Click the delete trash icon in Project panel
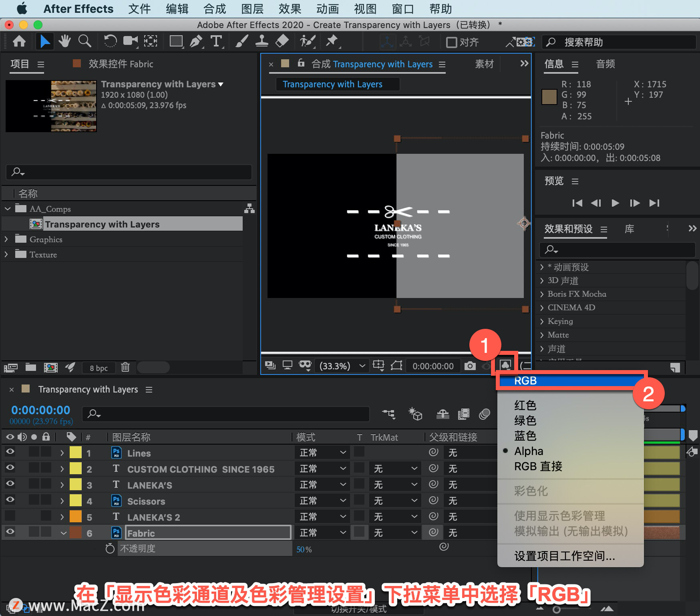The image size is (700, 616). tap(125, 367)
